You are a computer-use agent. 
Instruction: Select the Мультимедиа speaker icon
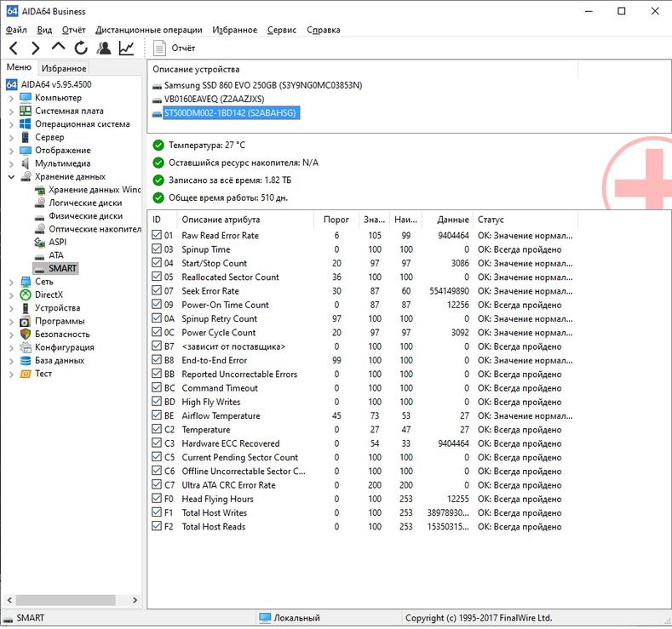[x=26, y=163]
